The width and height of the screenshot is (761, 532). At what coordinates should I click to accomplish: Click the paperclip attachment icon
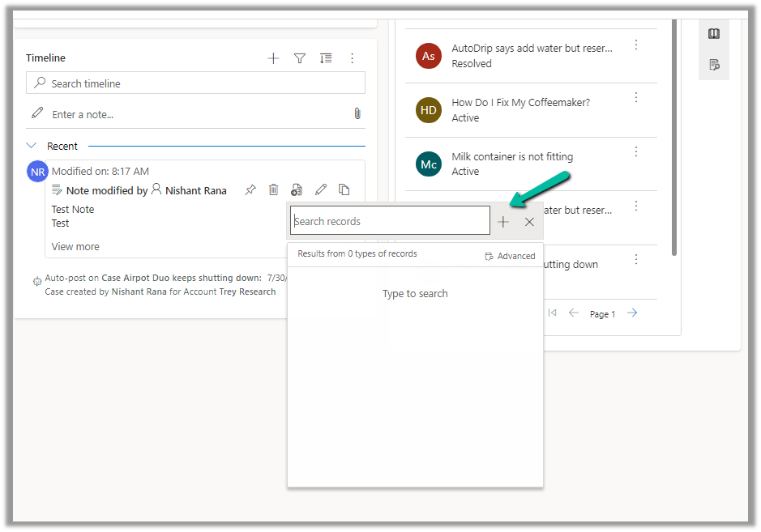[357, 114]
